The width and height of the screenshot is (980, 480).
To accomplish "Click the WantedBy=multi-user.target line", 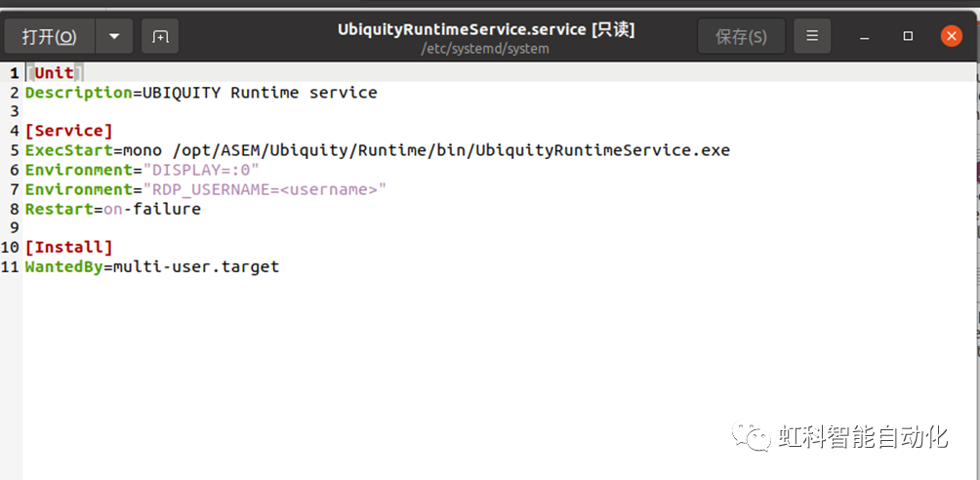I will click(151, 266).
